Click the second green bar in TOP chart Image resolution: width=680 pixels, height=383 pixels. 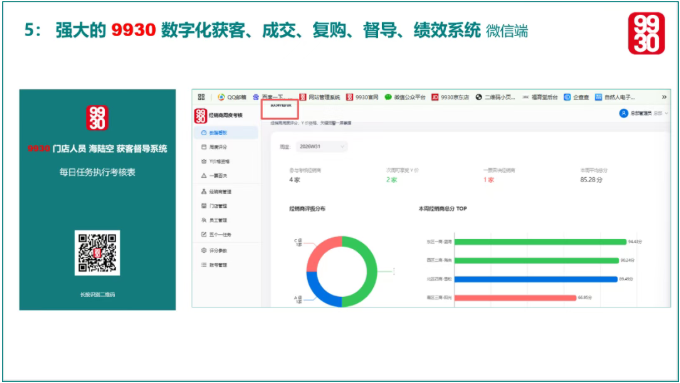pos(536,261)
